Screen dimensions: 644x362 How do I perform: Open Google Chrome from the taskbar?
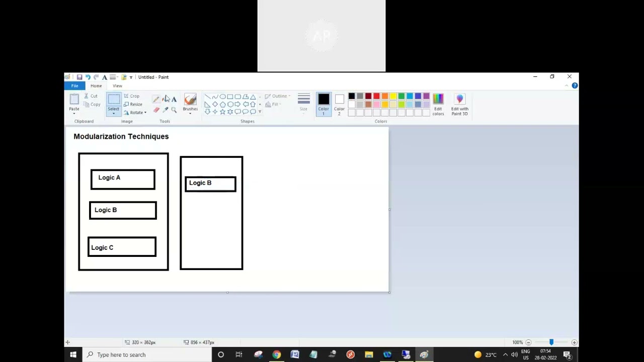point(276,354)
